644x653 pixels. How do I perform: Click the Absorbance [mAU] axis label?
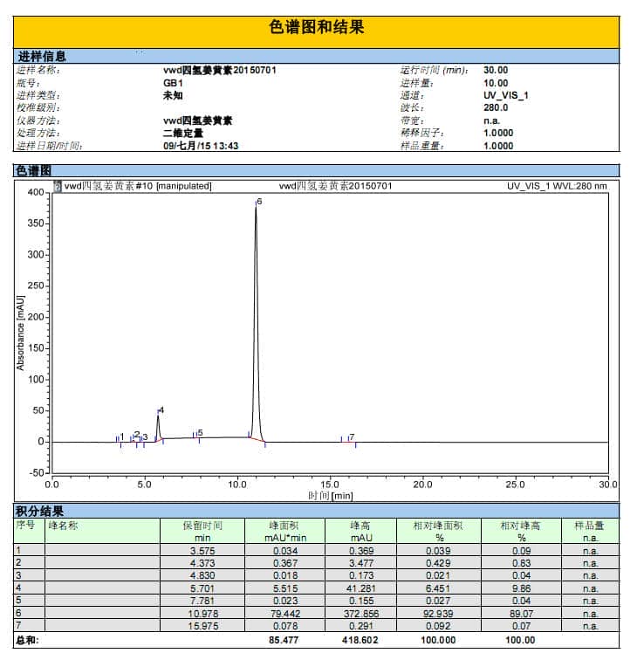20,333
